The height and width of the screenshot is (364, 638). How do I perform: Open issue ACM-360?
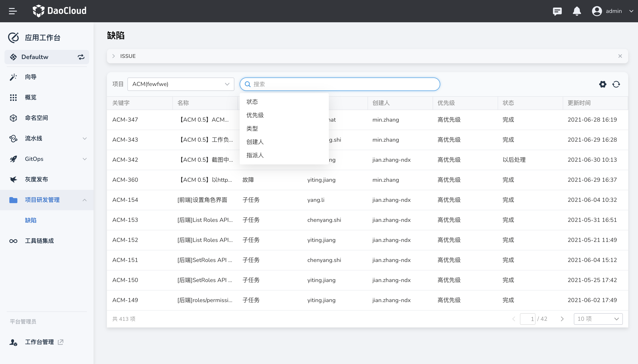[125, 180]
